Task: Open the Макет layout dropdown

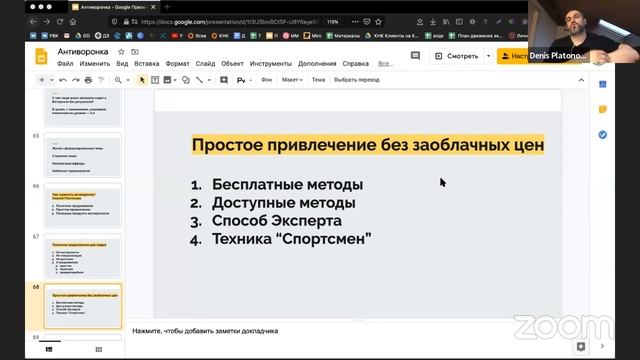Action: click(x=292, y=80)
